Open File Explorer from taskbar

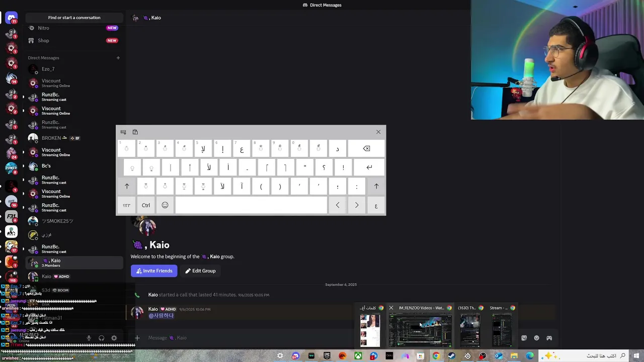514,356
